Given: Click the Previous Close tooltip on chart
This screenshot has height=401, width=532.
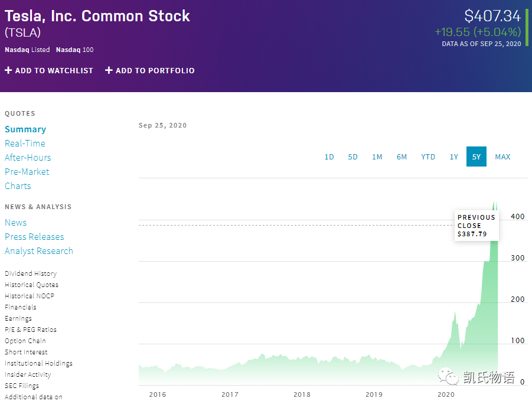Looking at the screenshot, I should click(x=476, y=226).
